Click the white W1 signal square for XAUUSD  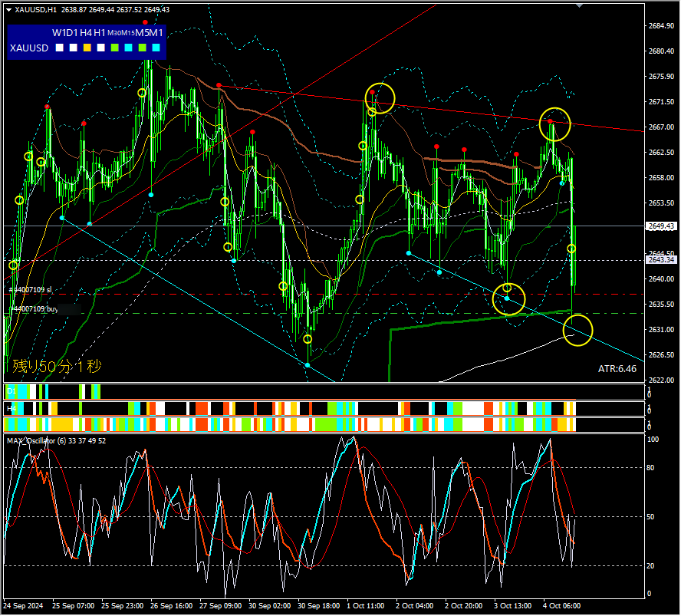click(60, 48)
